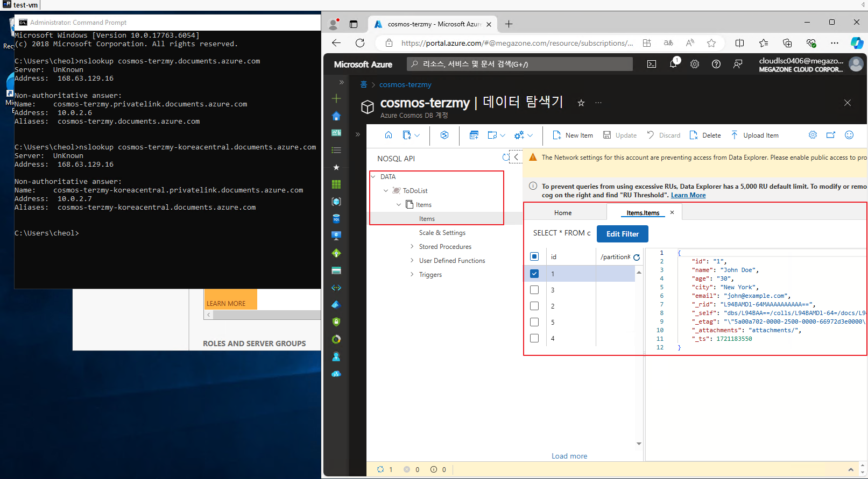Click Upload Item in the toolbar
The image size is (868, 479).
click(754, 135)
